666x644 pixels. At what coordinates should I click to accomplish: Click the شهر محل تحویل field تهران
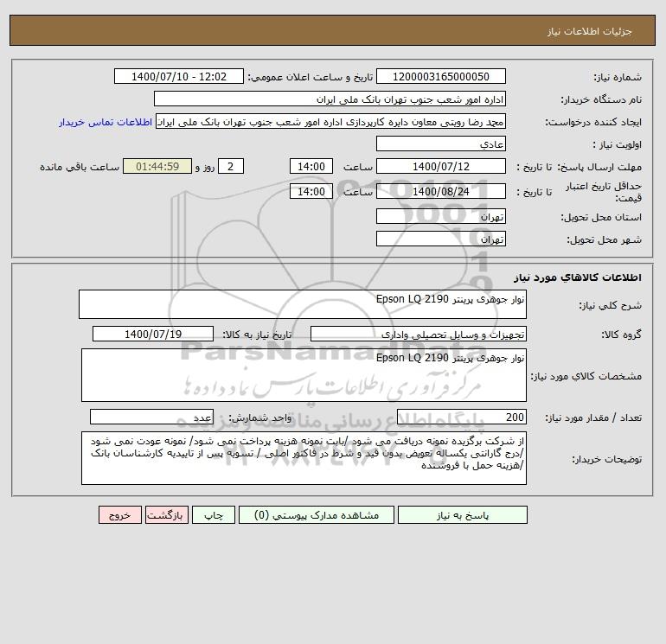(441, 239)
